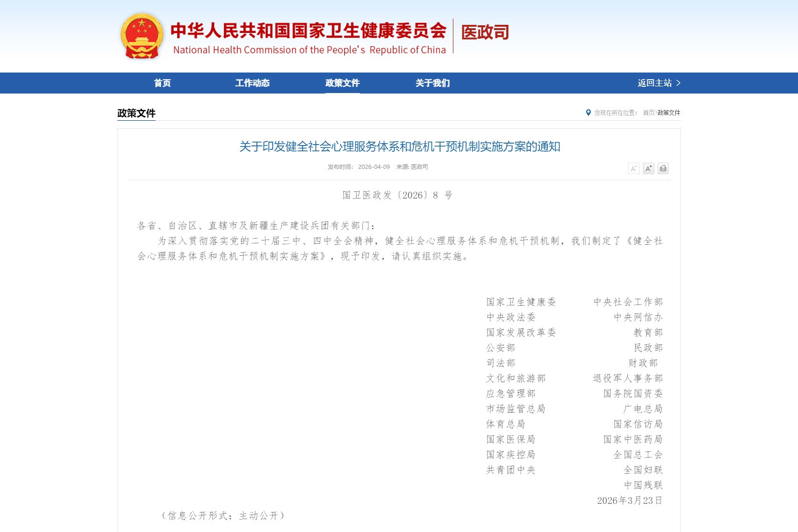Viewport: 798px width, 532px height.
Task: Click signatory 公安部
Action: [501, 348]
